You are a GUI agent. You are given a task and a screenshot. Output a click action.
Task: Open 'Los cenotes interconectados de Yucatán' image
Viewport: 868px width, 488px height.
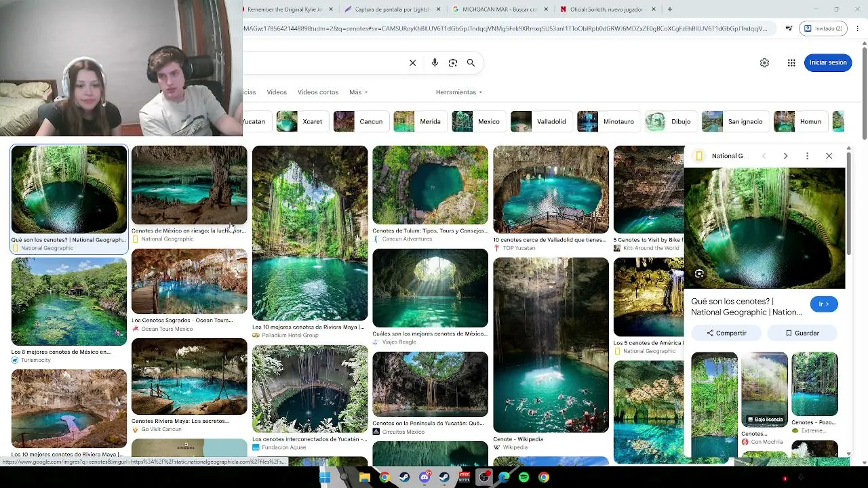click(310, 389)
